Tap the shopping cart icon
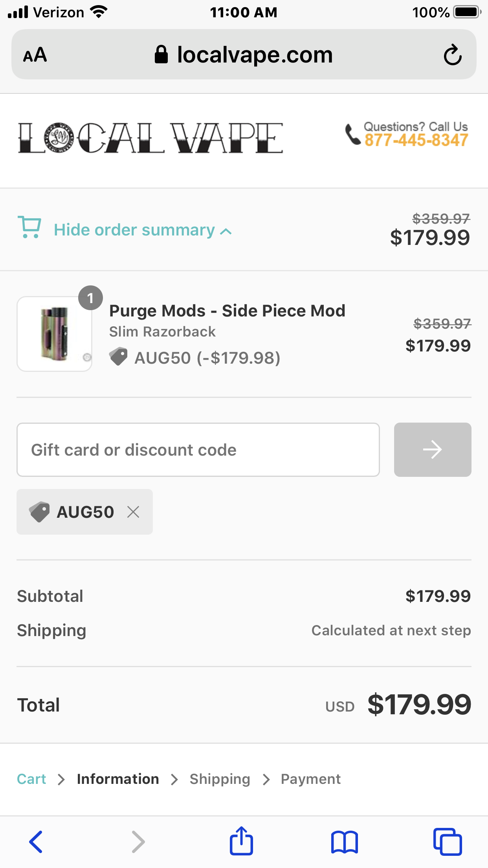 [29, 227]
